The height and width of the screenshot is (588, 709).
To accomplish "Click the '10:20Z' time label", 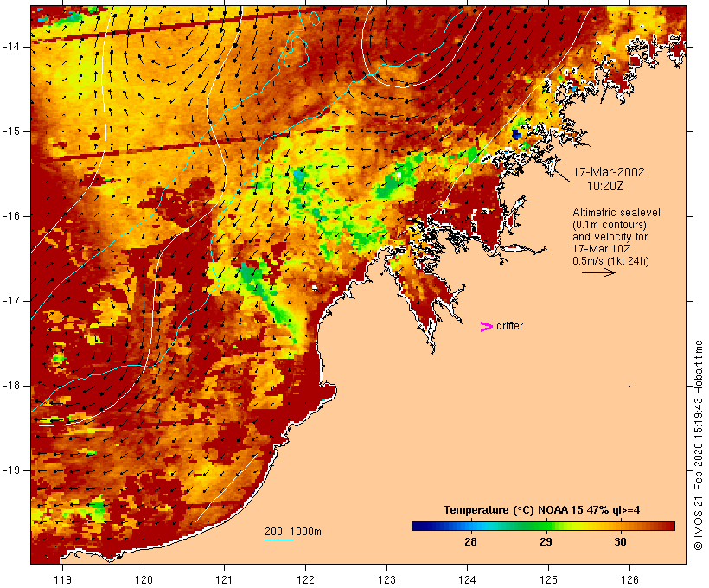I will pos(605,186).
